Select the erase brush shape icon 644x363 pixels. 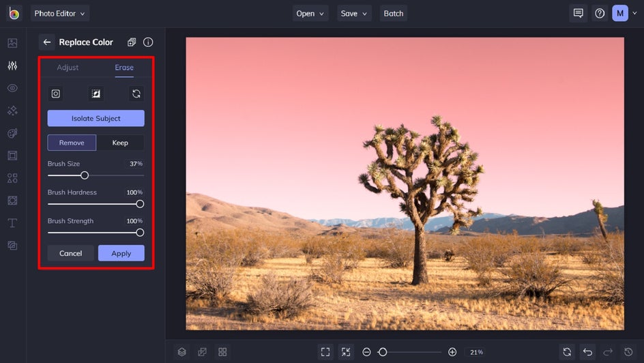click(55, 93)
